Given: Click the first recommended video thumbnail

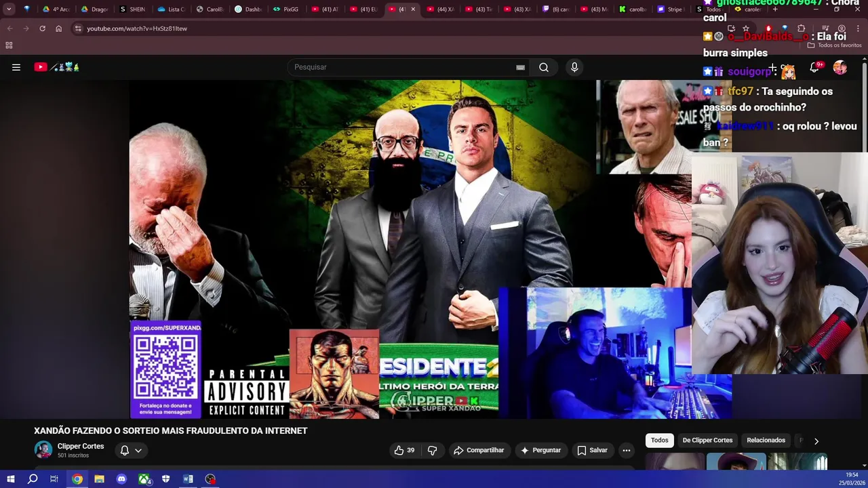Looking at the screenshot, I should coord(675,462).
